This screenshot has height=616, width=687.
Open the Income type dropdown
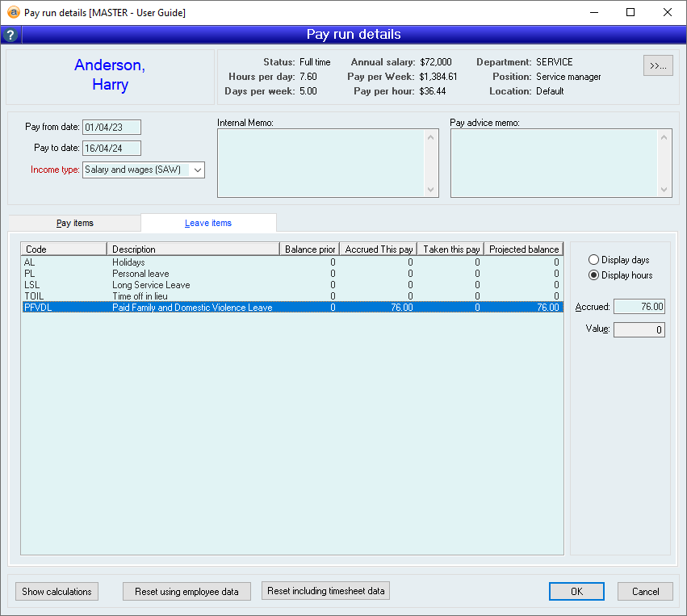point(198,170)
